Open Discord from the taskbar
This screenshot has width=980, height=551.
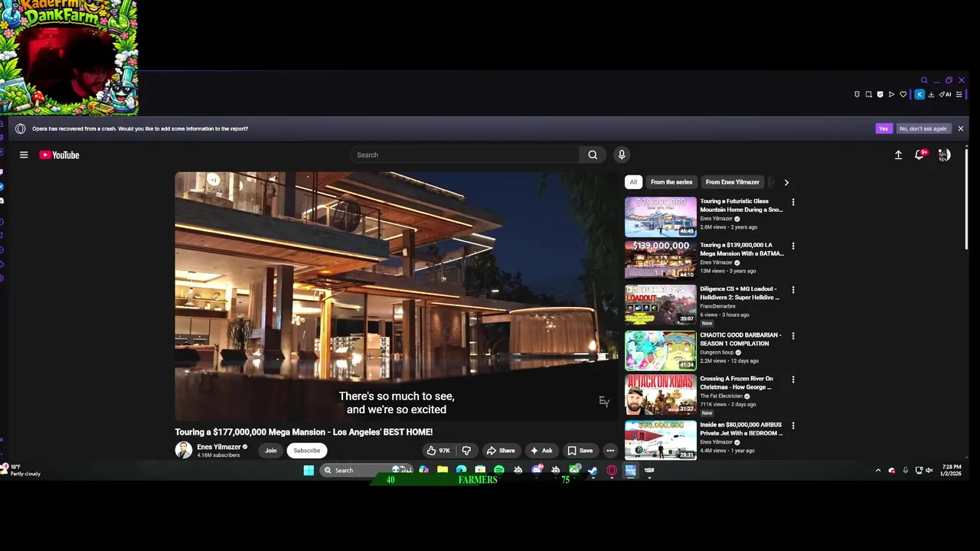click(x=537, y=470)
